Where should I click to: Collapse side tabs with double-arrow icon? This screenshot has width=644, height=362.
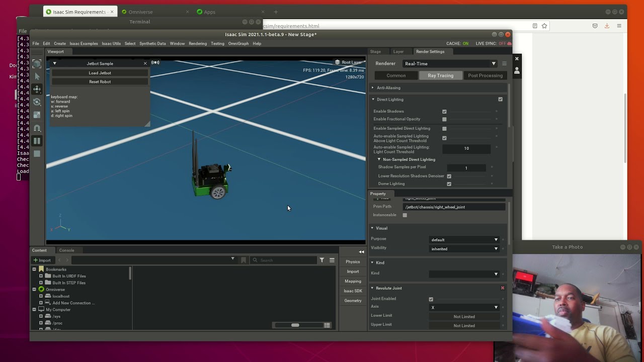361,252
